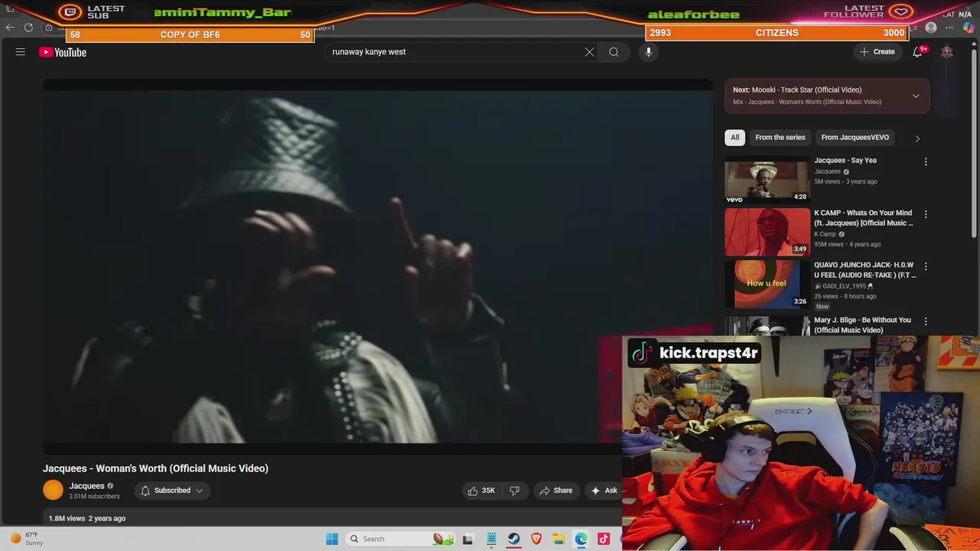Clear the search box with the X
This screenshot has width=980, height=551.
click(x=590, y=52)
